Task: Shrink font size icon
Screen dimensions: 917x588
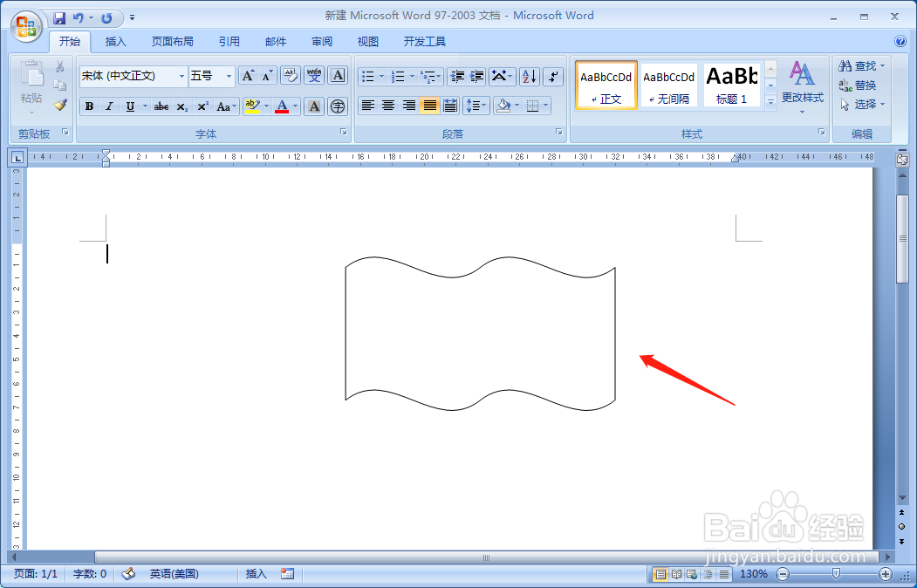Action: [x=267, y=75]
